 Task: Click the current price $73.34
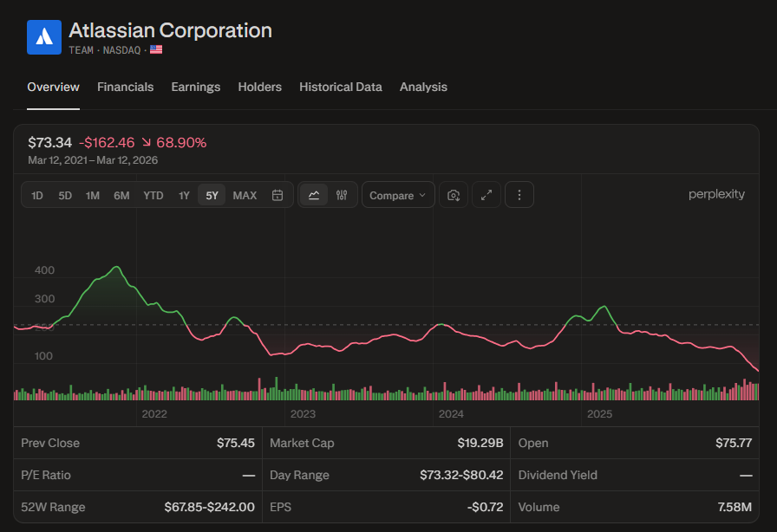click(x=49, y=143)
